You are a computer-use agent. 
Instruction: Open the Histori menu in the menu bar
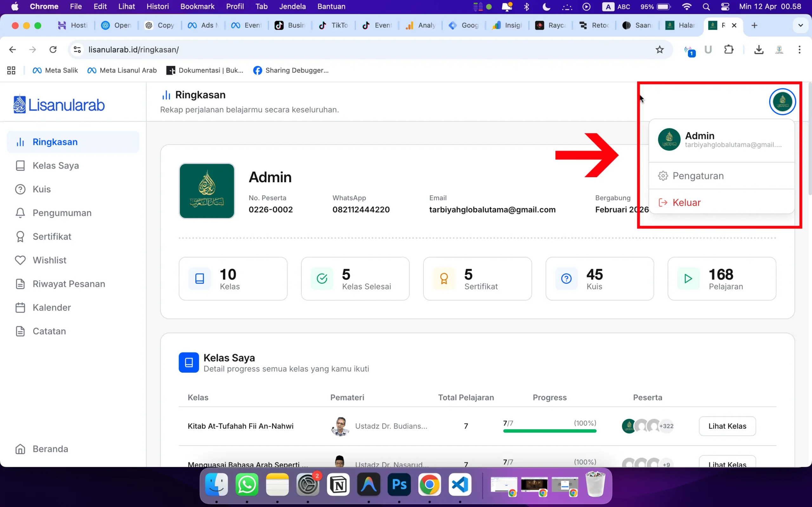[157, 6]
